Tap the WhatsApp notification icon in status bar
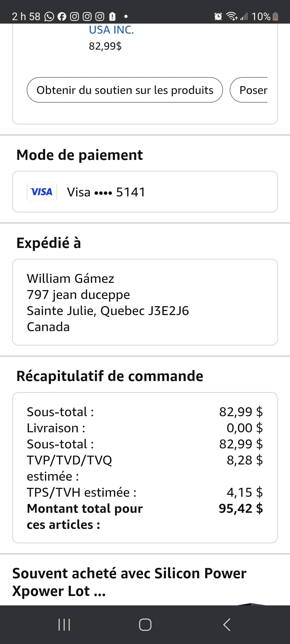This screenshot has width=290, height=644. point(49,17)
